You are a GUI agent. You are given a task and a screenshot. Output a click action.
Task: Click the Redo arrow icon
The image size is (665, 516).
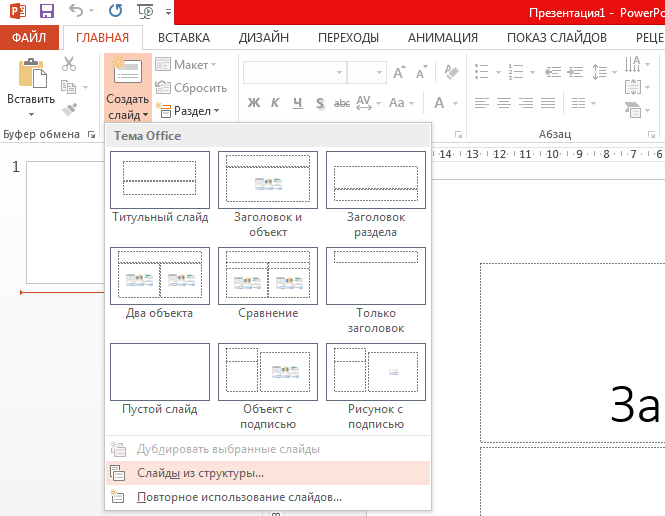[x=115, y=13]
